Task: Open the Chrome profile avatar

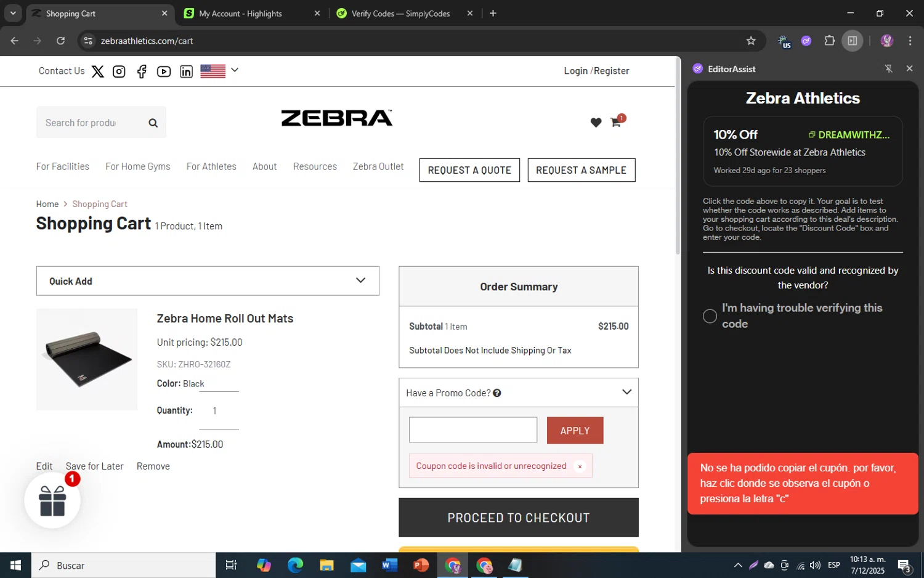Action: 887,41
